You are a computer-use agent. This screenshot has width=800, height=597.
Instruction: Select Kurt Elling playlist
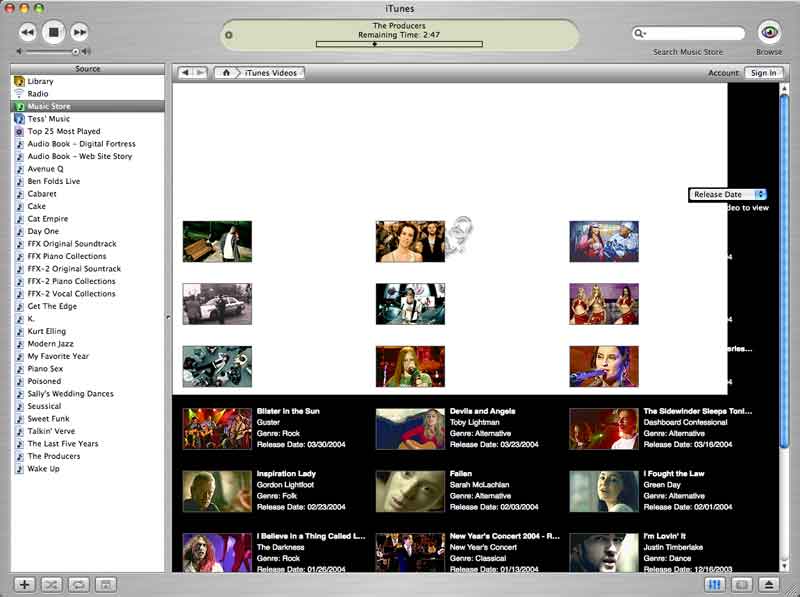88,331
